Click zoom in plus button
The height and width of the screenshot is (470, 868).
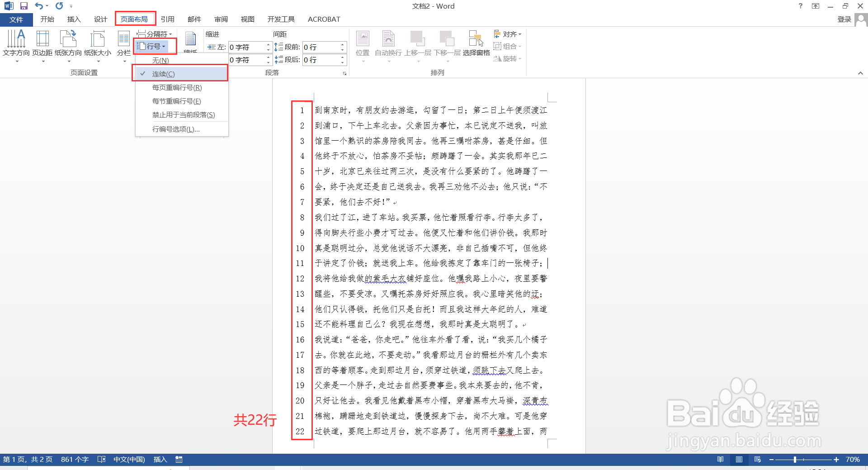point(836,459)
